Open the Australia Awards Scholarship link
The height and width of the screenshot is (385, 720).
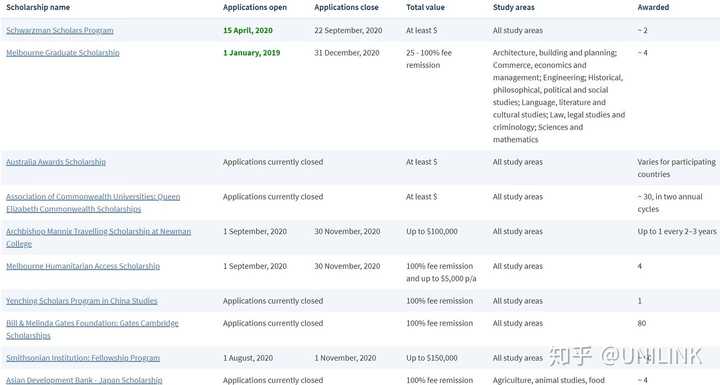click(56, 162)
